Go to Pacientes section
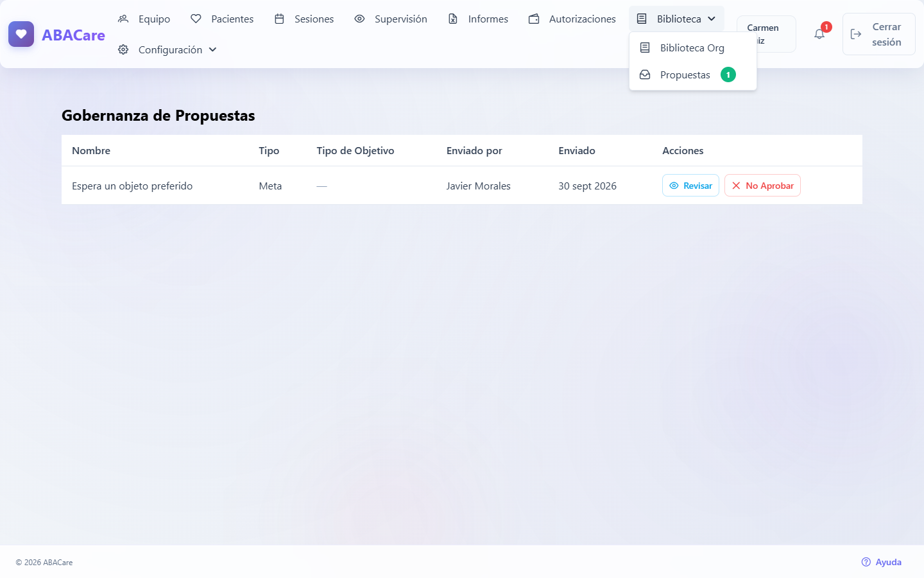The height and width of the screenshot is (578, 924). [x=222, y=19]
